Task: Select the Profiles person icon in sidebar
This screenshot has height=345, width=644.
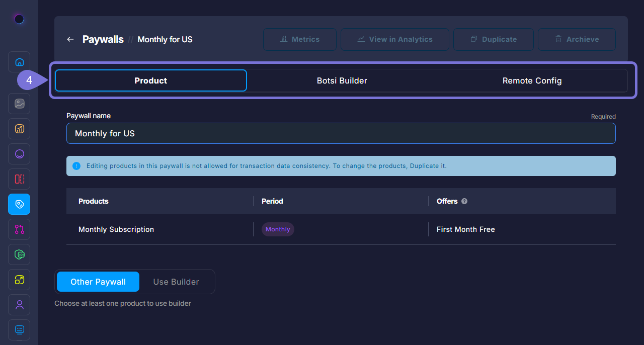Action: point(19,305)
